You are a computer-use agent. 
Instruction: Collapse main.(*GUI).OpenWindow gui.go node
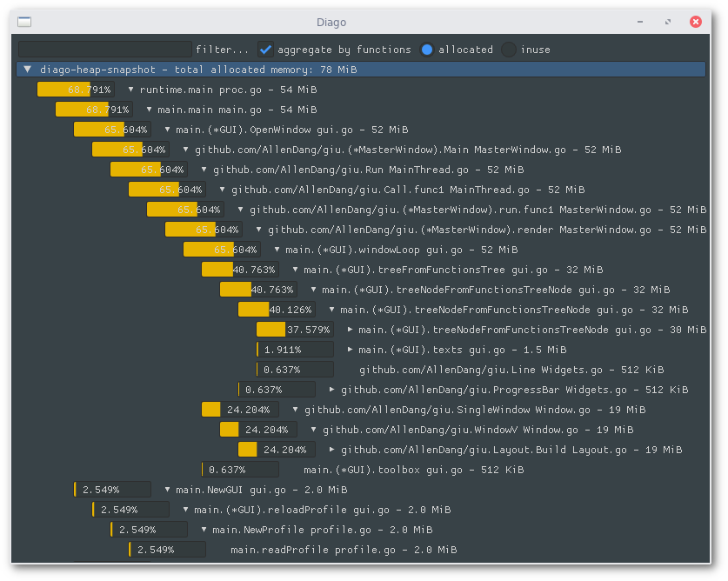[167, 129]
